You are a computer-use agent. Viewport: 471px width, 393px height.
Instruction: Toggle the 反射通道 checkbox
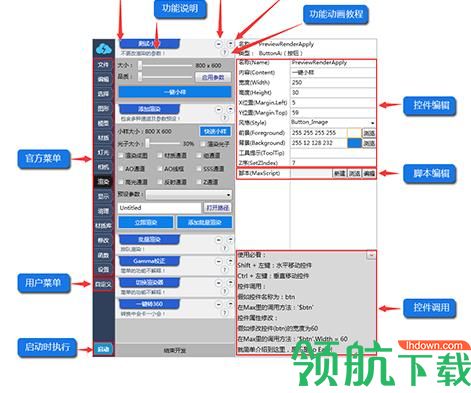(x=160, y=182)
